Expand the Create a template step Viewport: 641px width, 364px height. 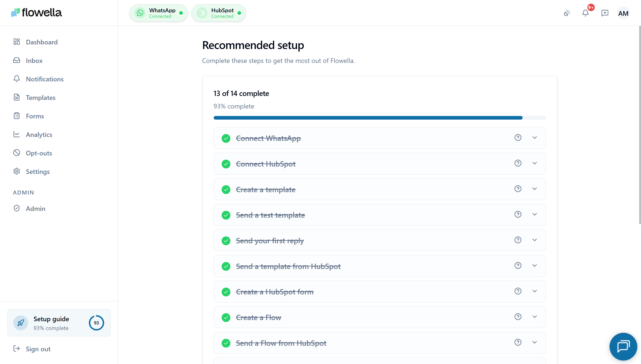pyautogui.click(x=535, y=189)
